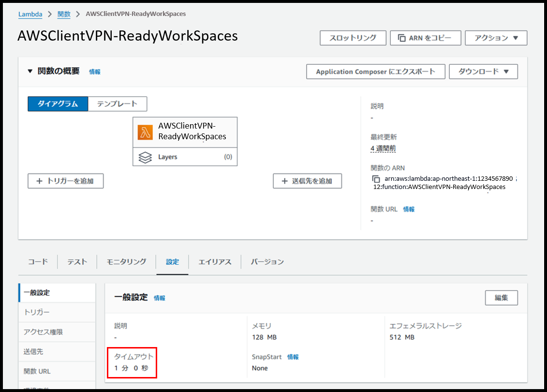Click the orange Lambda function icon
Screen dimensions: 547x392
pyautogui.click(x=145, y=132)
